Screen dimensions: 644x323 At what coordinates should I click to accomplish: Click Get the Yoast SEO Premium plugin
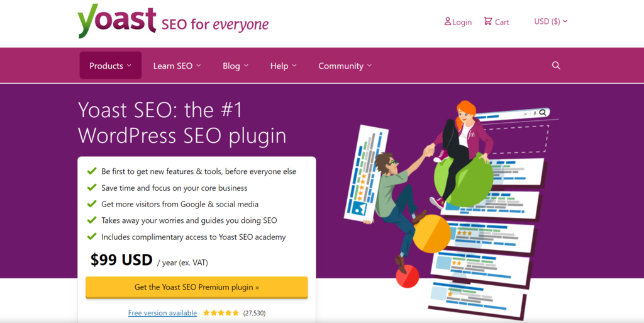point(197,287)
